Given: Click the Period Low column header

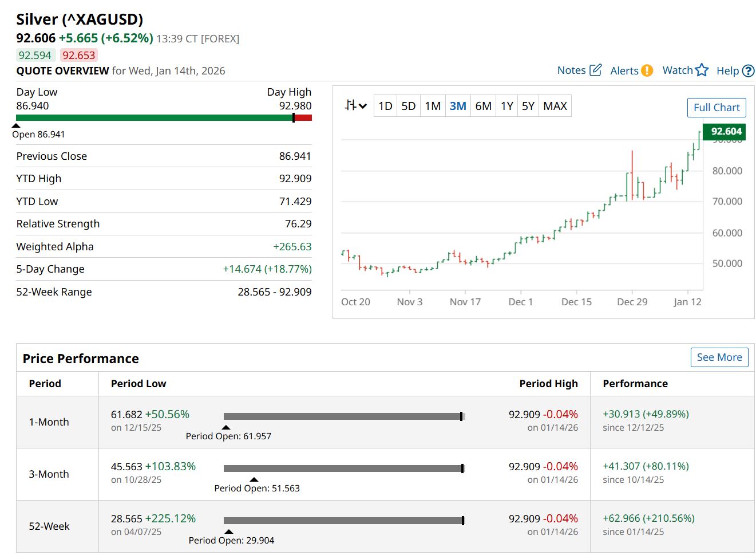Looking at the screenshot, I should pyautogui.click(x=138, y=384).
